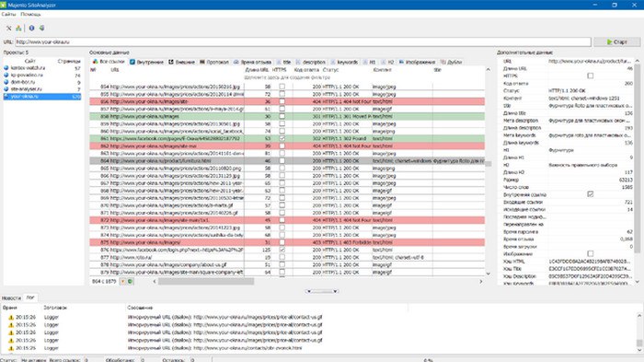Click the filter creation row under headers
The width and height of the screenshot is (644, 362).
287,77
